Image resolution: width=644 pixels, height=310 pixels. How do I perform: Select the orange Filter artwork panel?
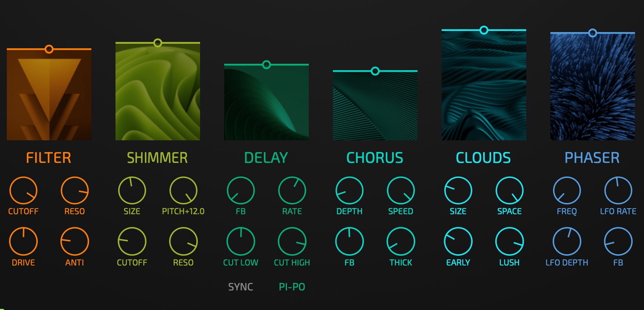(x=49, y=96)
